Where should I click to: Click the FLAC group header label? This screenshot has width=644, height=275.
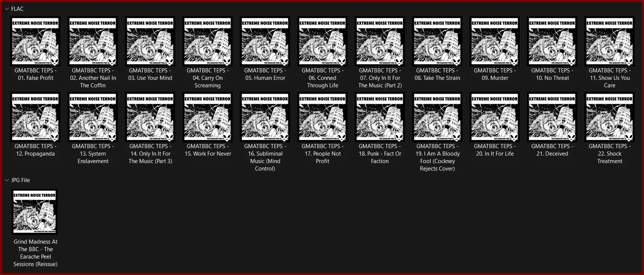click(17, 9)
